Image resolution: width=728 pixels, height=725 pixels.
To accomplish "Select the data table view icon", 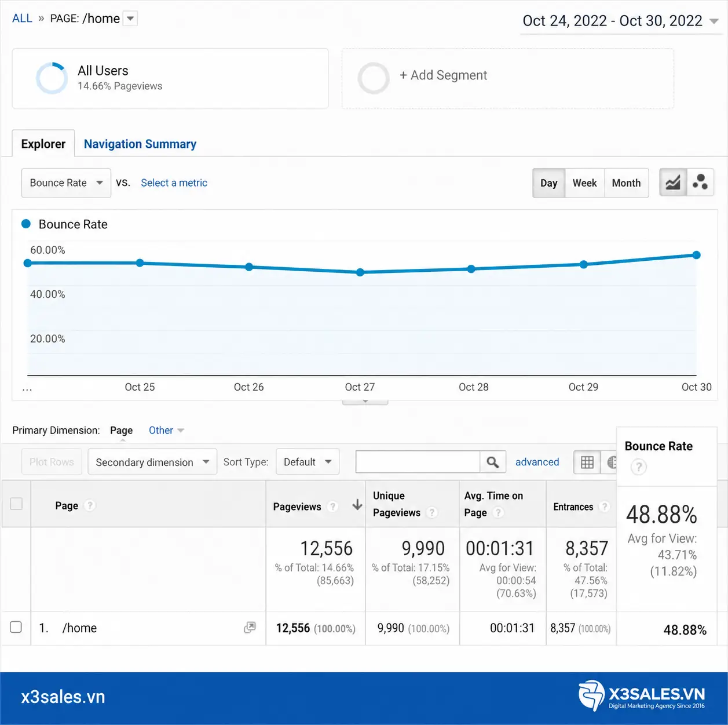I will click(x=587, y=462).
